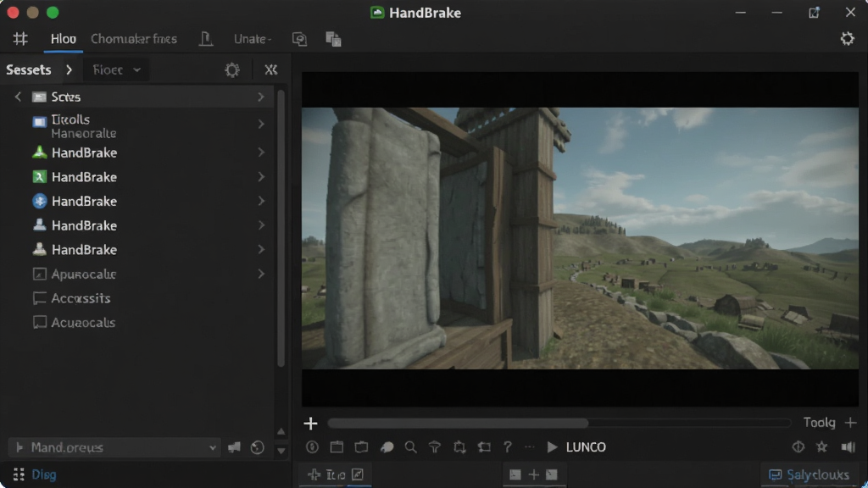This screenshot has width=868, height=488.
Task: Open the Unate- menu
Action: point(253,39)
